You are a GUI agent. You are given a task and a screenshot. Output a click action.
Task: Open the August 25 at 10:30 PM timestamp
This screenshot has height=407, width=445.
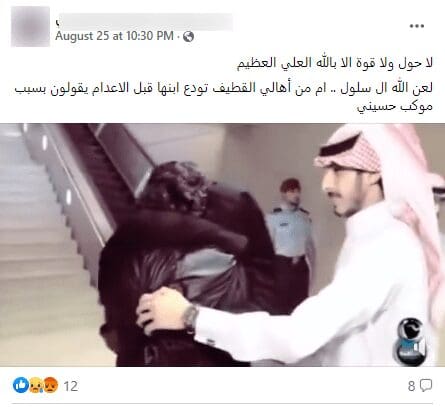[x=114, y=36]
